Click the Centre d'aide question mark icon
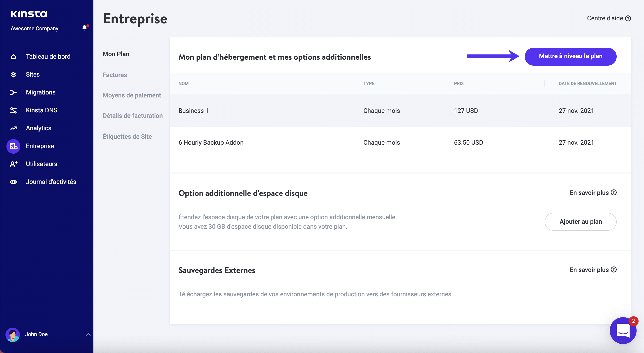644x353 pixels. [x=628, y=18]
